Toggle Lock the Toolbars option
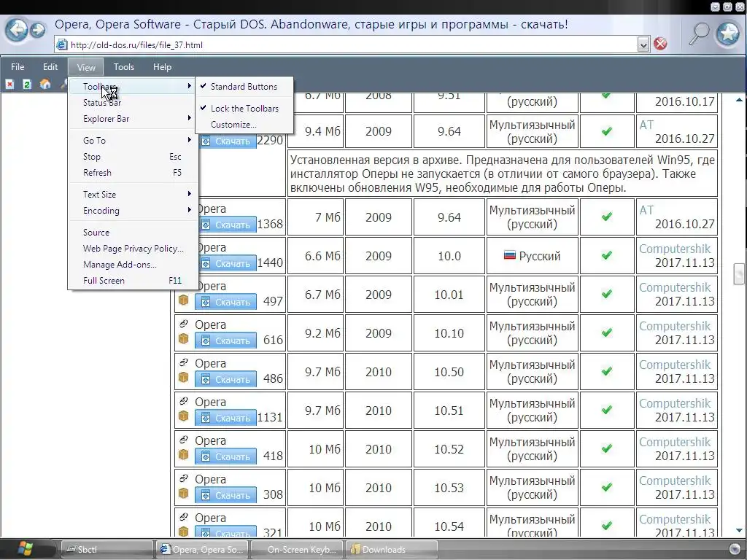747x560 pixels. (244, 109)
